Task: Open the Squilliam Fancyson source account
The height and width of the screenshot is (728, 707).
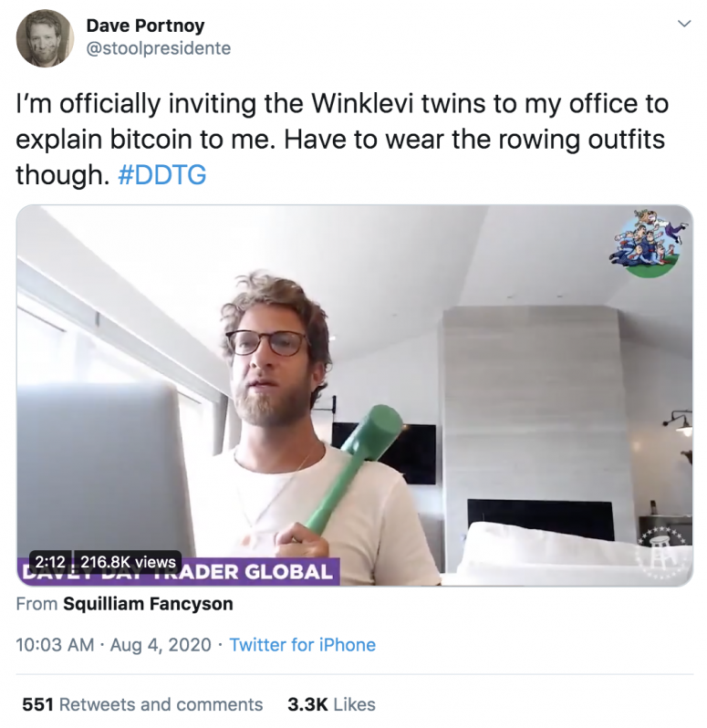Action: click(x=148, y=604)
